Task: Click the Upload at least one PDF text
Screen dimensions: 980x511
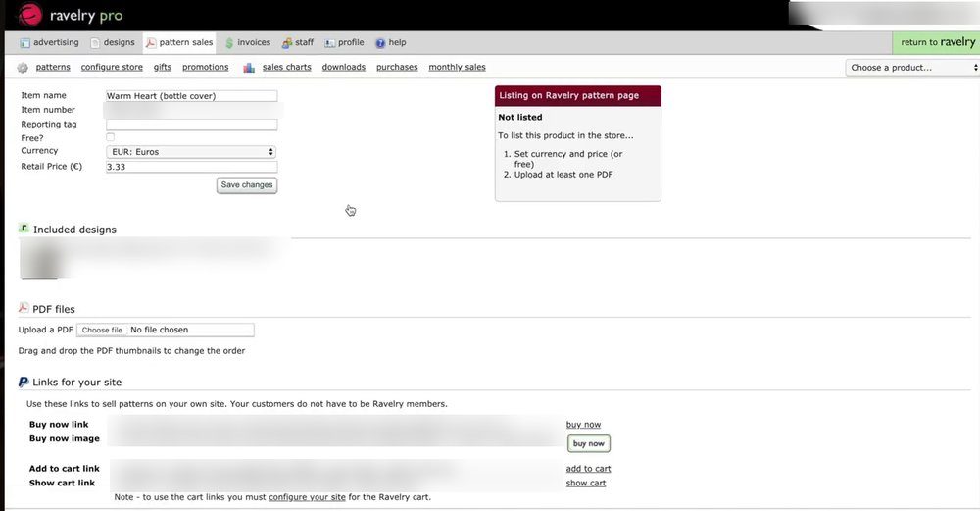Action: point(563,175)
